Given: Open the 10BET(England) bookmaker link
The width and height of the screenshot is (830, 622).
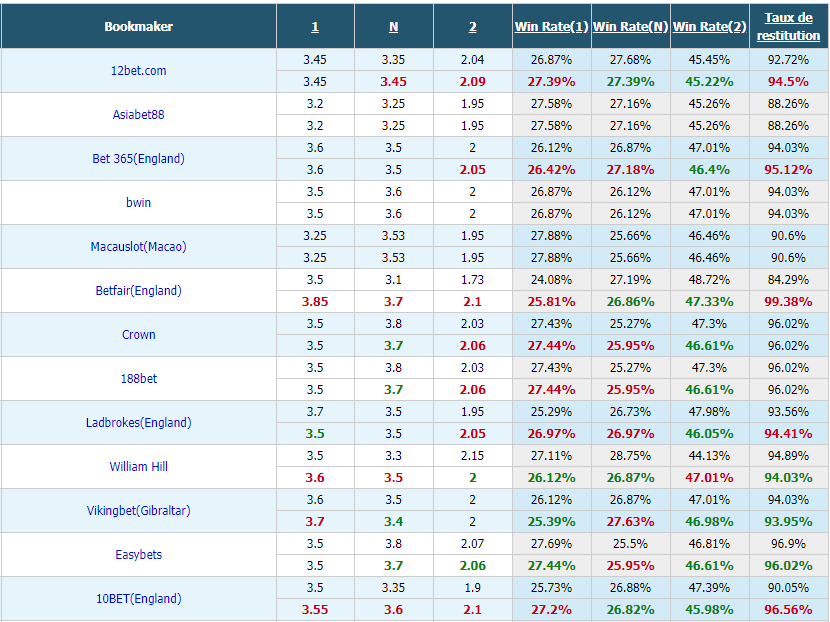Looking at the screenshot, I should tap(139, 598).
